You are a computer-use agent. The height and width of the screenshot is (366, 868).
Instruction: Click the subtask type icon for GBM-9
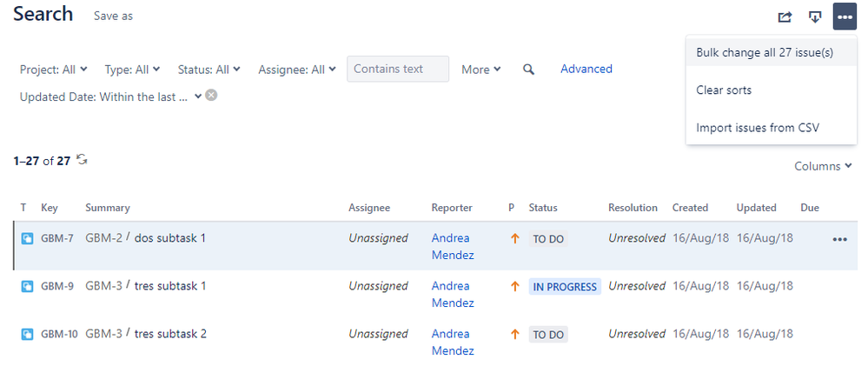pyautogui.click(x=27, y=287)
